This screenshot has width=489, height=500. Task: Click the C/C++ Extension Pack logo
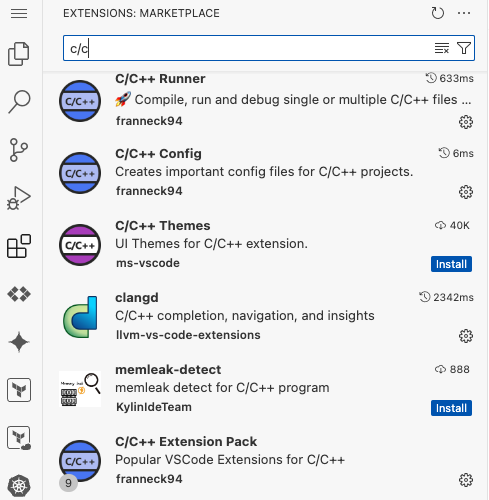coord(80,461)
